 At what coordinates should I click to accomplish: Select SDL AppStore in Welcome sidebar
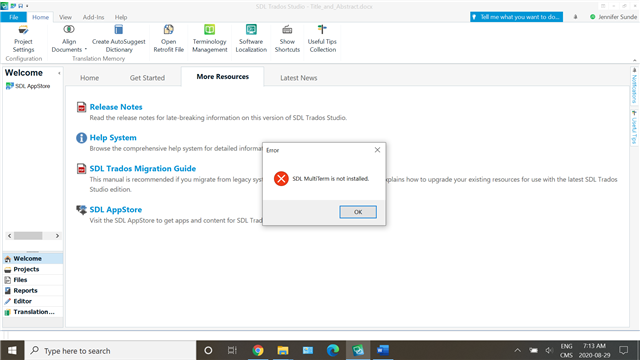pos(28,86)
